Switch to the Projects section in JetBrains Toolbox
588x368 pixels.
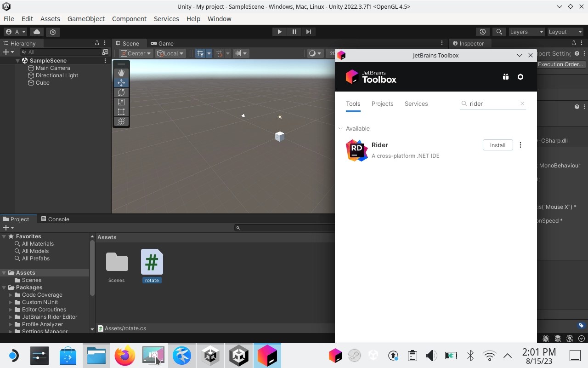click(382, 103)
